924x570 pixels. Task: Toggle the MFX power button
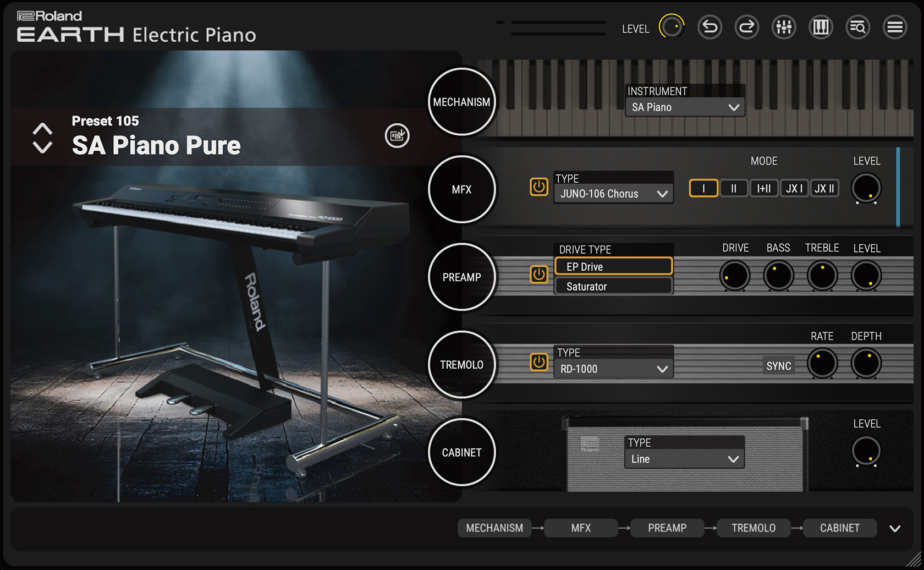click(x=538, y=187)
